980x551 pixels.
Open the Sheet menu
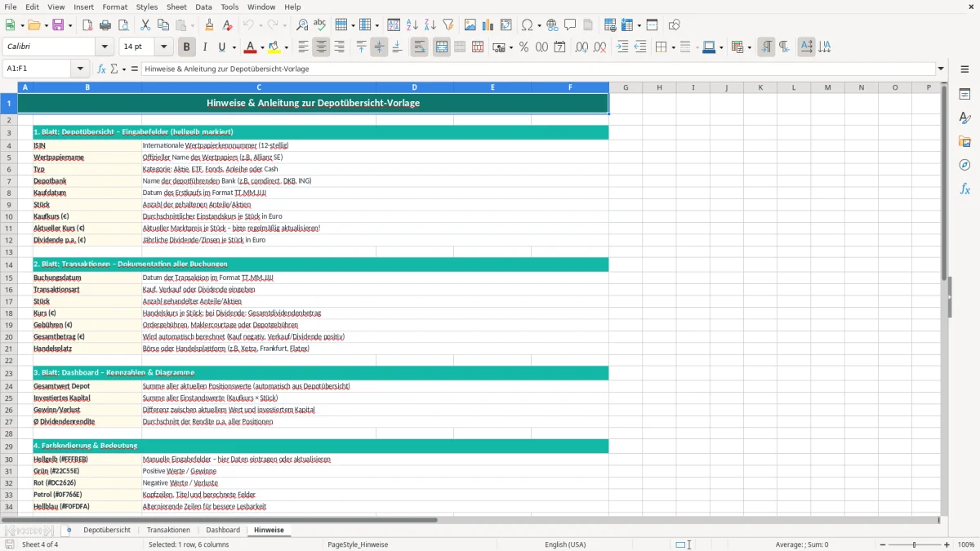(x=176, y=7)
